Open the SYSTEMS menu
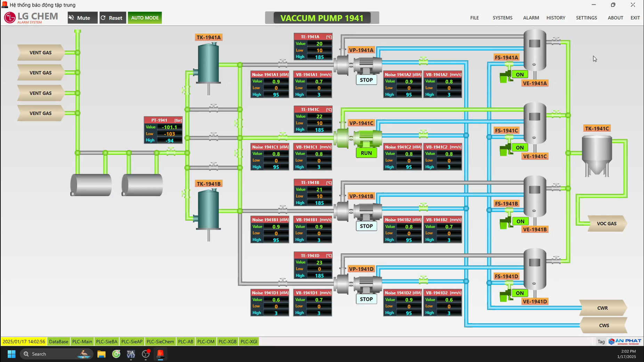The width and height of the screenshot is (644, 362). point(502,18)
